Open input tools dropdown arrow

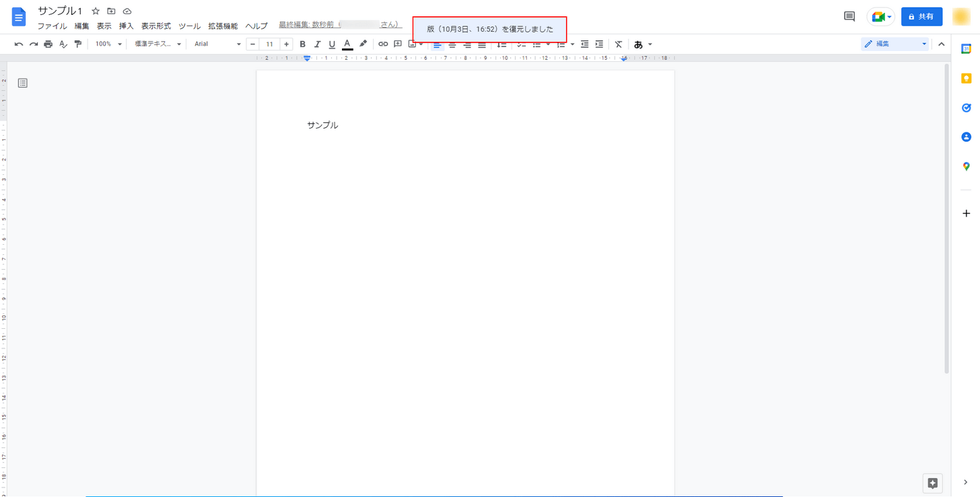650,44
